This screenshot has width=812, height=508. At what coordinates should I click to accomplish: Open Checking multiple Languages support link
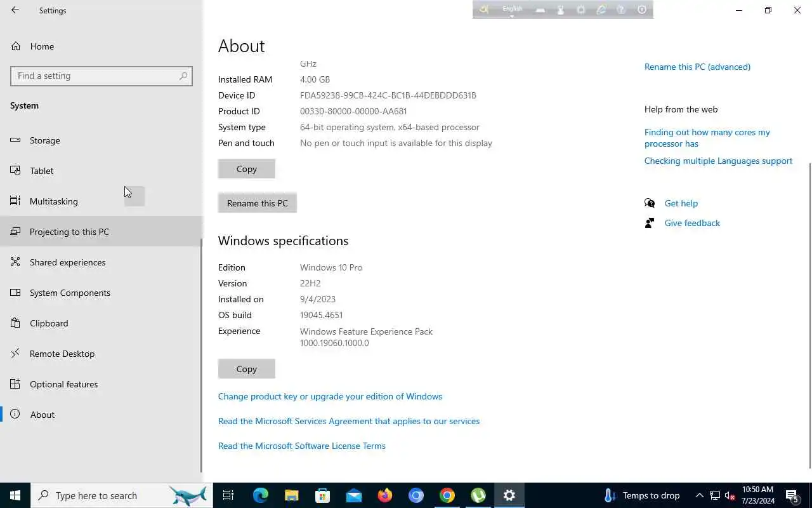click(718, 161)
